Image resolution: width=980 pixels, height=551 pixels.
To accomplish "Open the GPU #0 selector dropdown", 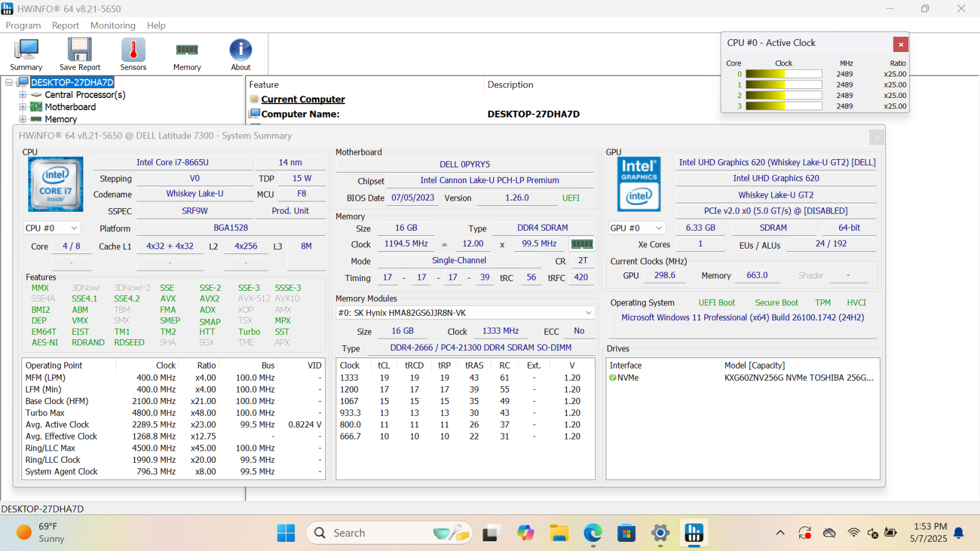I will tap(637, 228).
